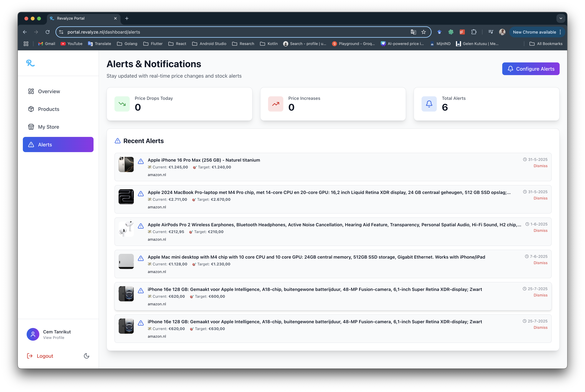
Task: Expand the Resarch bookmarks folder
Action: click(243, 44)
